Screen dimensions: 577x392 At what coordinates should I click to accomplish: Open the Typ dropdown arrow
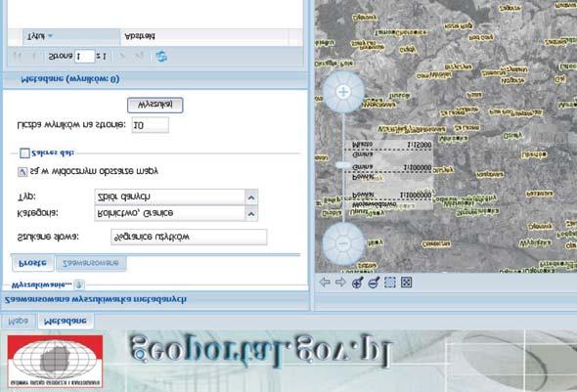pos(251,197)
